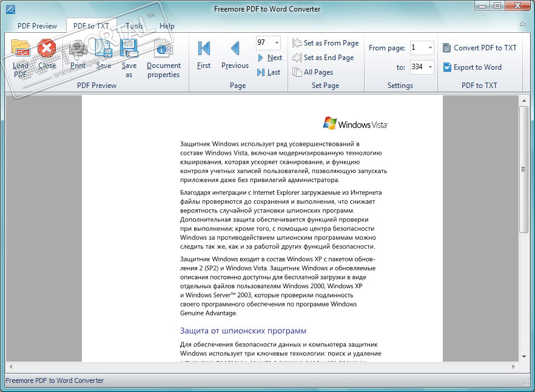The height and width of the screenshot is (392, 535).
Task: Minimize the Freemore window
Action: tap(482, 5)
